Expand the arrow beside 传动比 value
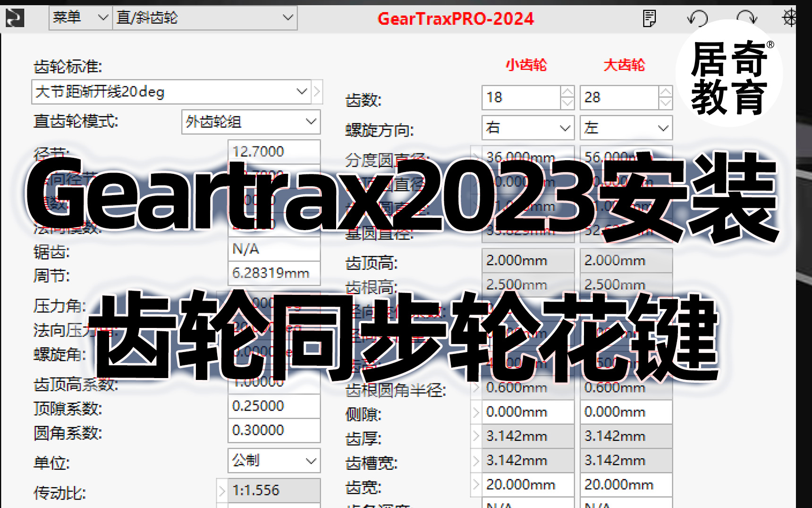 click(x=222, y=491)
